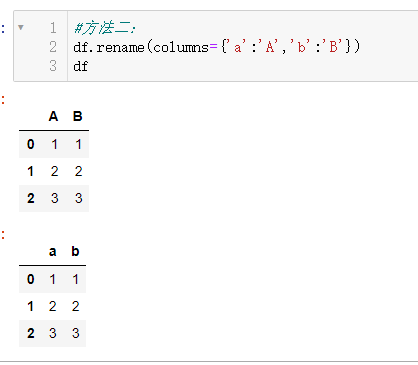The width and height of the screenshot is (418, 365).
Task: Click index 2 row in the A/B table
Action: coord(54,198)
